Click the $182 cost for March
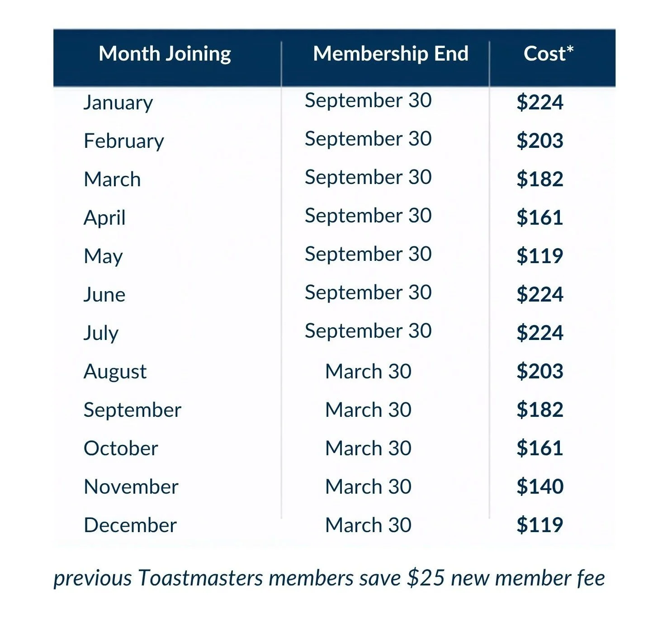This screenshot has width=672, height=618. click(x=540, y=179)
